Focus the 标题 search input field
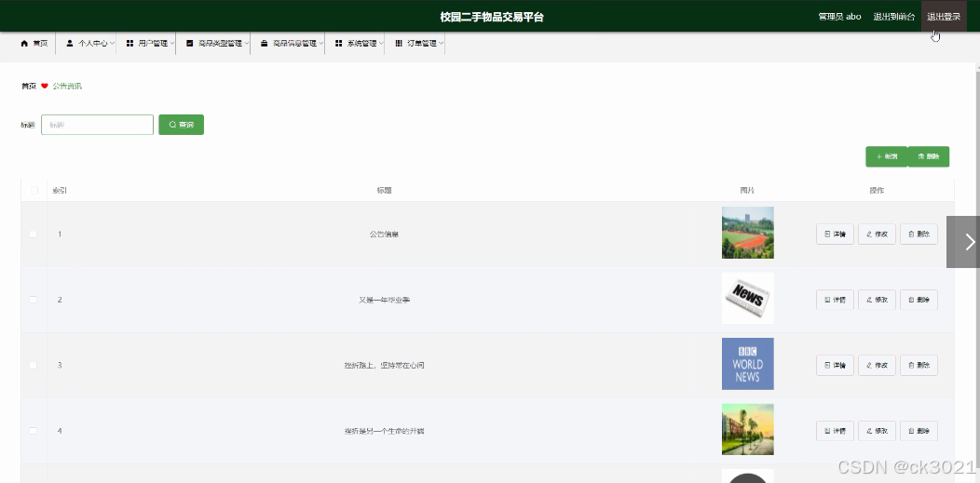The image size is (980, 483). coord(97,125)
